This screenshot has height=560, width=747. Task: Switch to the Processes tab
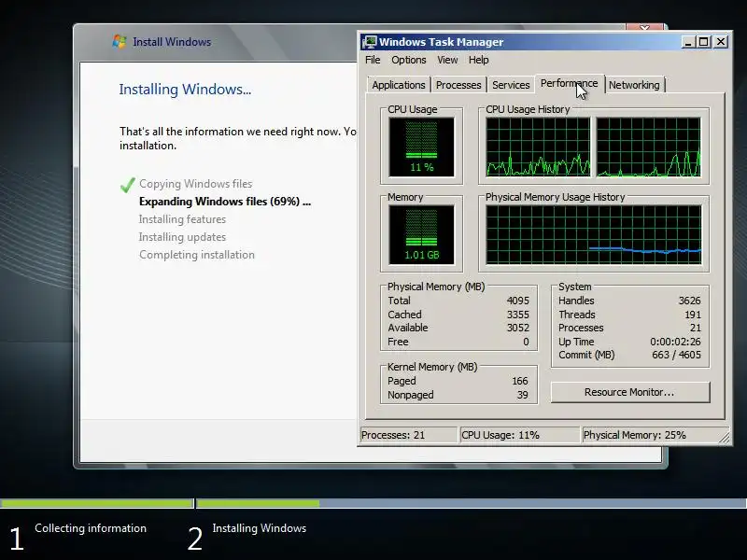click(x=458, y=85)
